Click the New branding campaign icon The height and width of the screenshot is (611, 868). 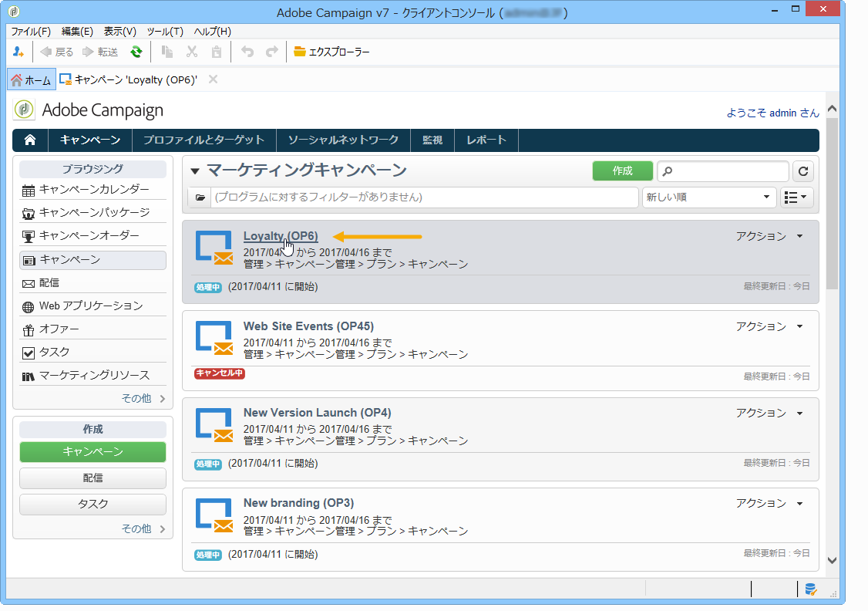click(214, 515)
